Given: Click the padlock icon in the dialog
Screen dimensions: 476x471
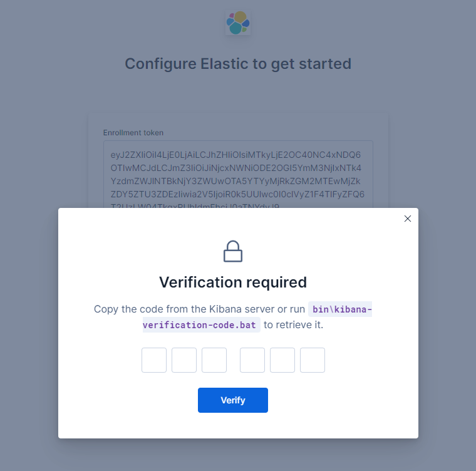Looking at the screenshot, I should [233, 251].
